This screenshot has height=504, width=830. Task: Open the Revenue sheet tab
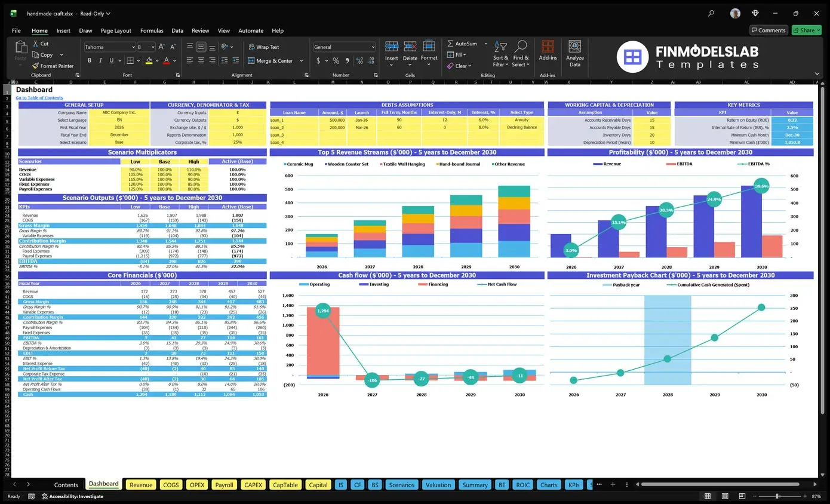click(141, 485)
